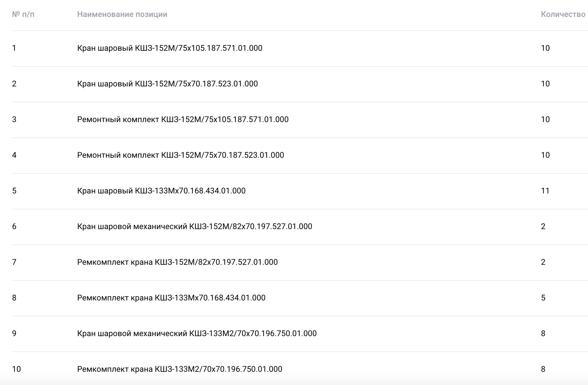588x385 pixels.
Task: Select Ремкомплект крана КШЗ-133Мх70.168.434.01.000
Action: click(171, 298)
